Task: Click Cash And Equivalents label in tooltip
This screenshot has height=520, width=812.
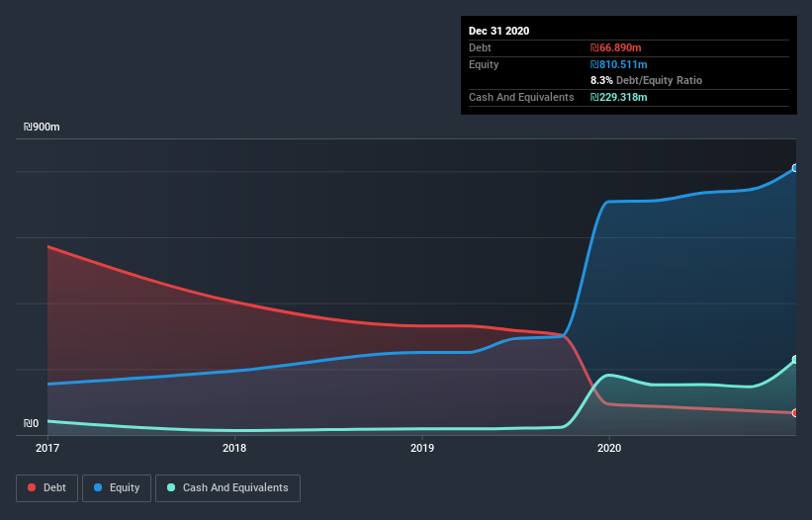Action: pos(521,97)
